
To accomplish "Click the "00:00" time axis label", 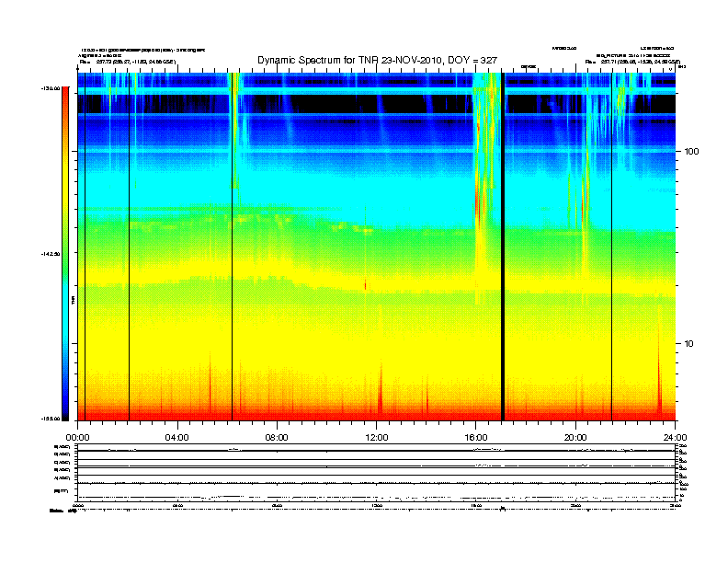I will pos(77,438).
